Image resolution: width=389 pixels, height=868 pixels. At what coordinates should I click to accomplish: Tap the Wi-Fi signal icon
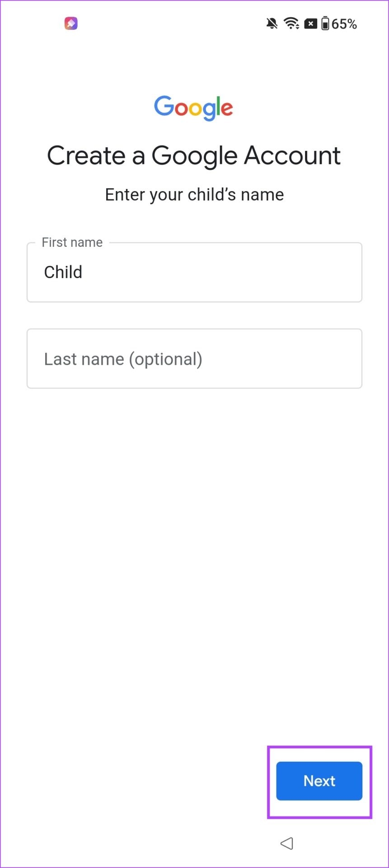point(291,24)
